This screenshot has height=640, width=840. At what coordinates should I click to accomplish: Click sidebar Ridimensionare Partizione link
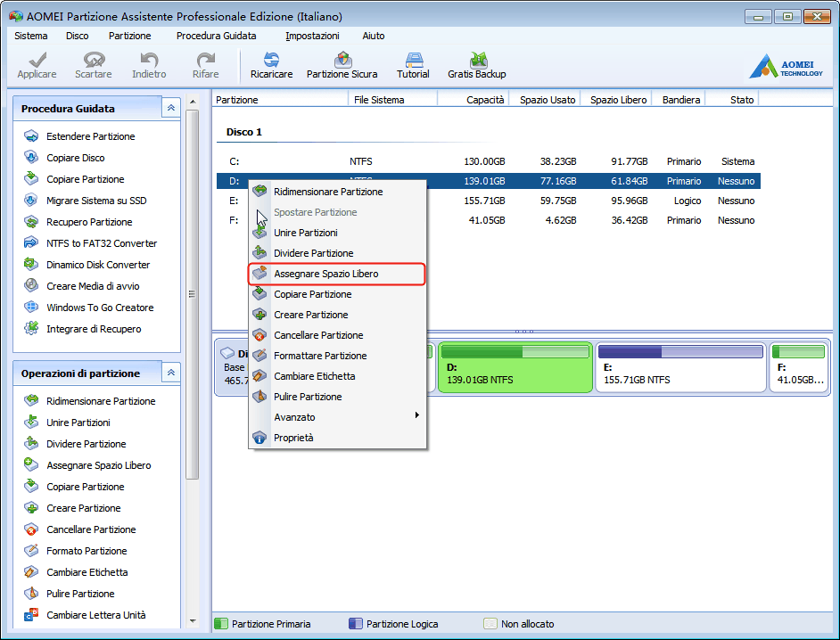(x=101, y=401)
